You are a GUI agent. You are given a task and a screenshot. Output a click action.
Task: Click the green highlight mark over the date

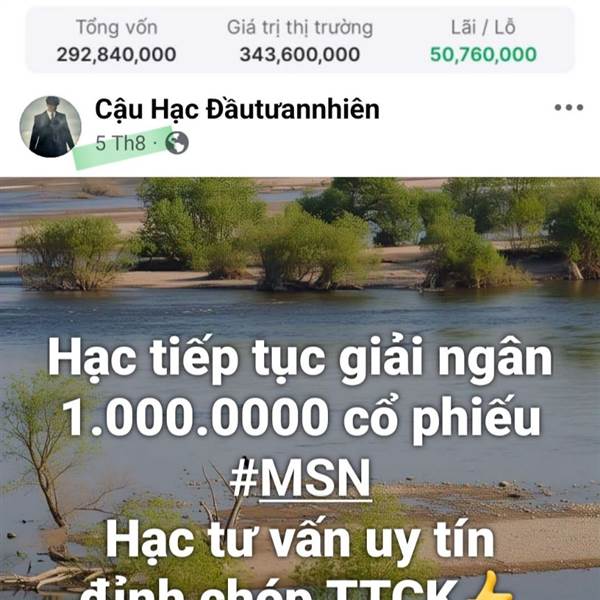point(122,147)
